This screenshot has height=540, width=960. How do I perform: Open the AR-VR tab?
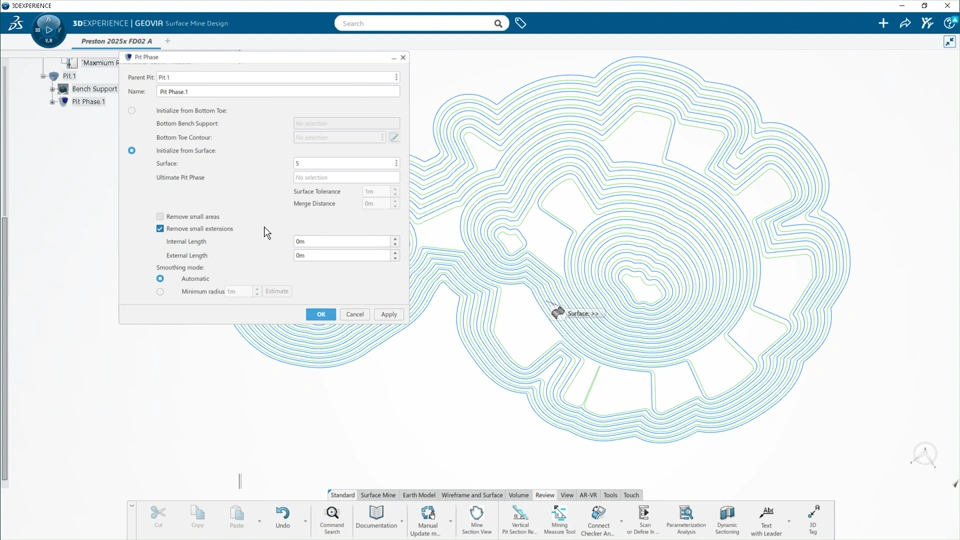pos(588,495)
